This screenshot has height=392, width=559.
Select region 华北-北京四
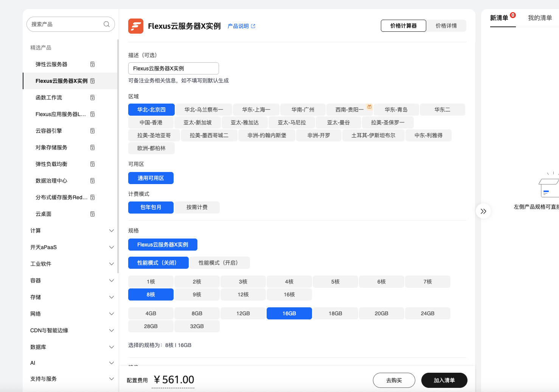tap(151, 110)
